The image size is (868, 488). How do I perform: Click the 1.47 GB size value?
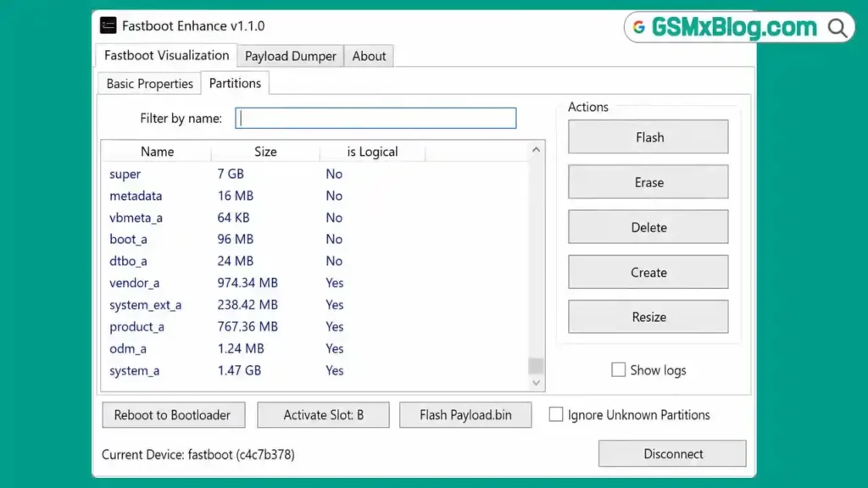pyautogui.click(x=239, y=370)
